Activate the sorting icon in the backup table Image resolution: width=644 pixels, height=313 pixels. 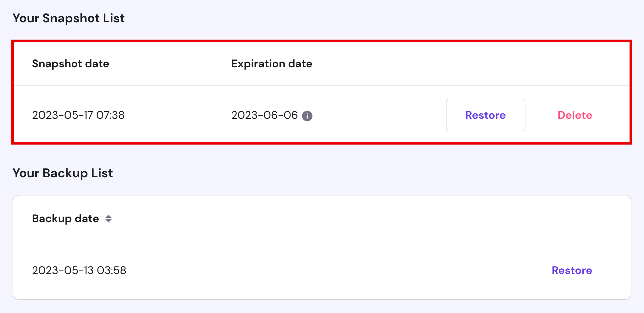108,219
